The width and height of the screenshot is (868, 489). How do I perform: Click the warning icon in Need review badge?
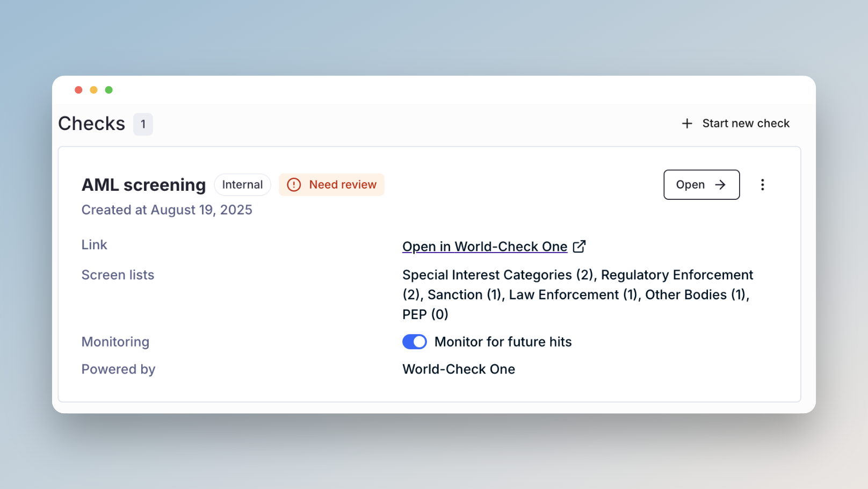point(294,185)
